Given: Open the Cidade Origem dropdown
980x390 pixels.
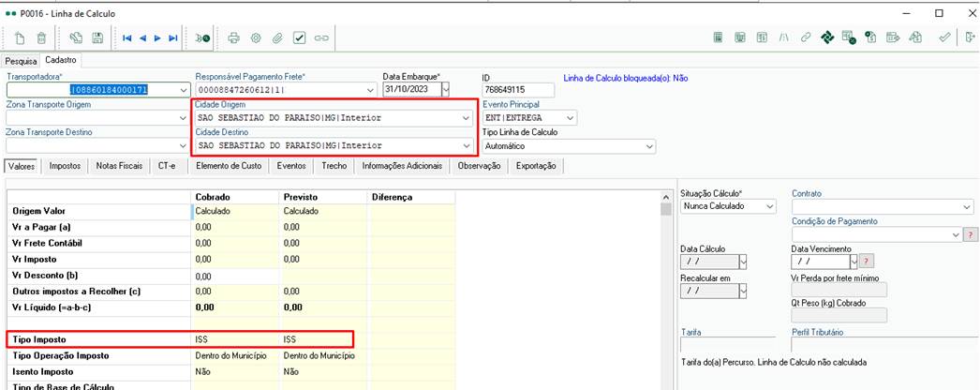Looking at the screenshot, I should (x=466, y=117).
